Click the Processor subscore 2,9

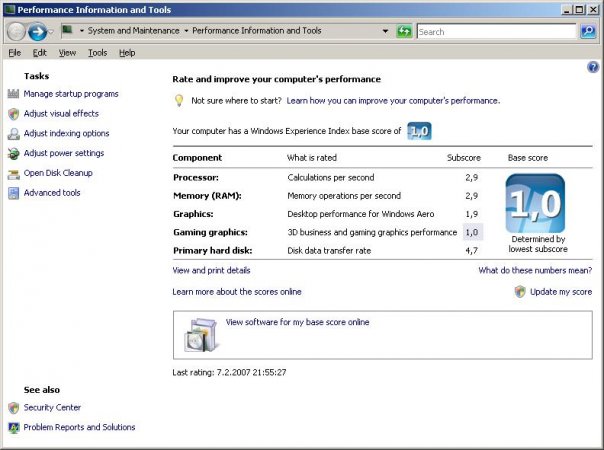(x=471, y=178)
